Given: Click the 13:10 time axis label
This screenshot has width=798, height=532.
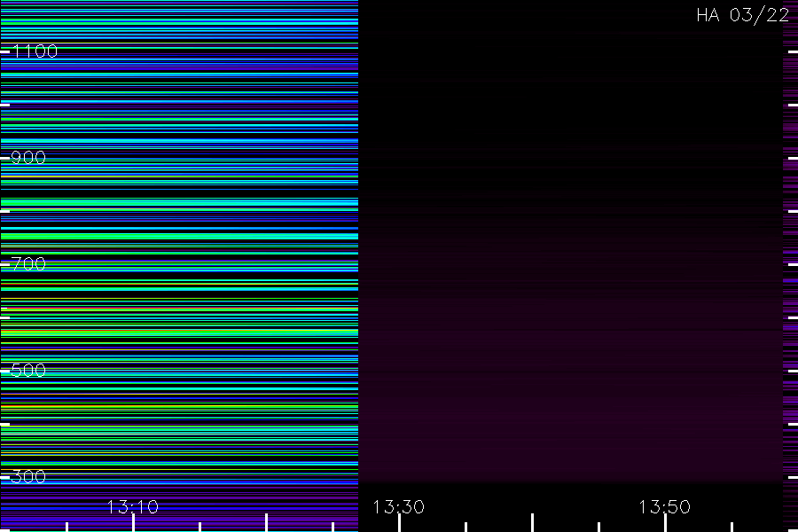Looking at the screenshot, I should pos(133,506).
